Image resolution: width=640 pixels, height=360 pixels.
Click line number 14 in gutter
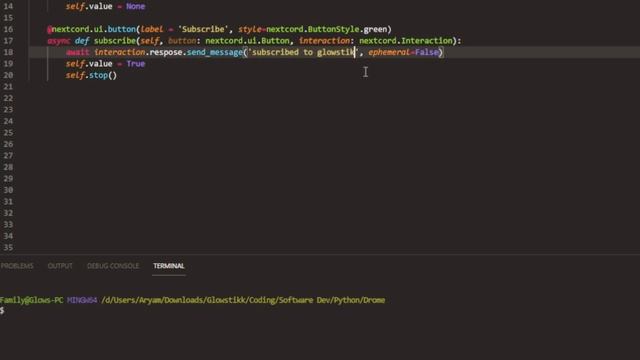(8, 6)
